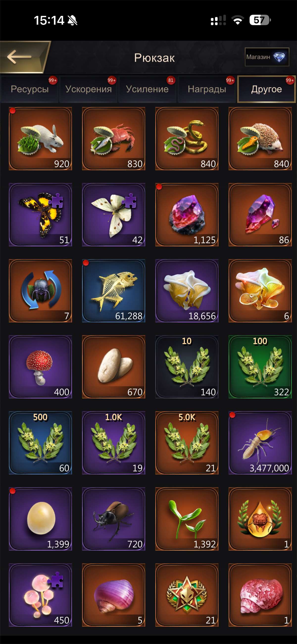Open the Магазин diamond shop
Viewport: 297px width, 644px height.
267,57
